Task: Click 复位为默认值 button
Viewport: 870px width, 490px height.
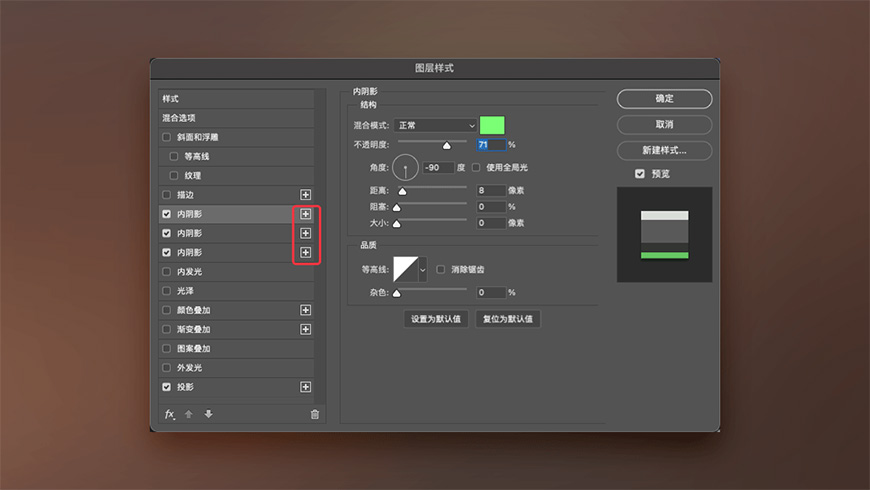Action: pyautogui.click(x=508, y=319)
